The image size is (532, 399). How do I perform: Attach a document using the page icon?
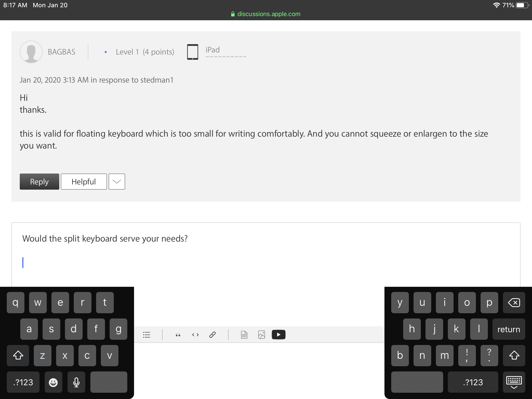pyautogui.click(x=244, y=335)
